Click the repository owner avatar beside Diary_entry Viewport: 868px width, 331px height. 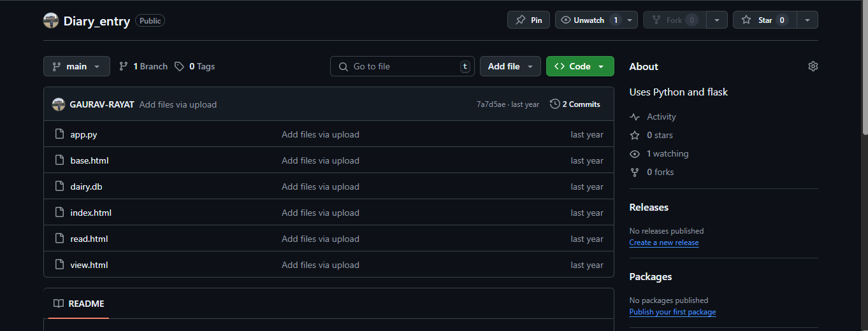point(51,20)
